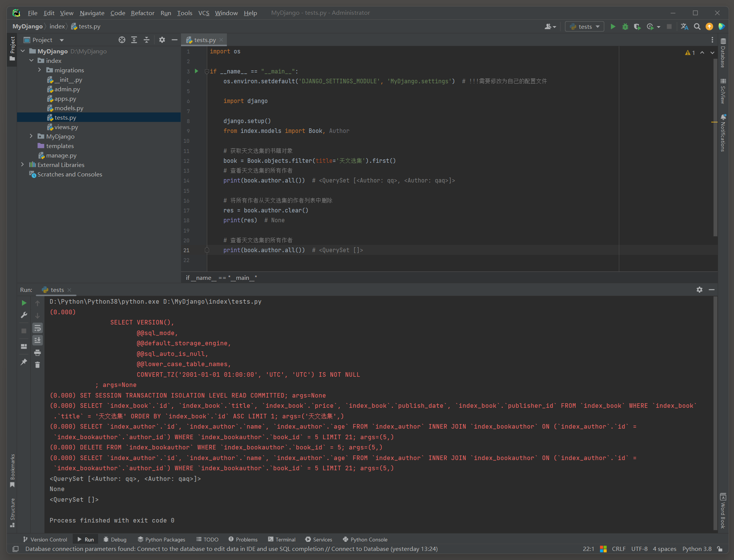Open editor tab options three dots
The image size is (734, 560).
(x=712, y=40)
